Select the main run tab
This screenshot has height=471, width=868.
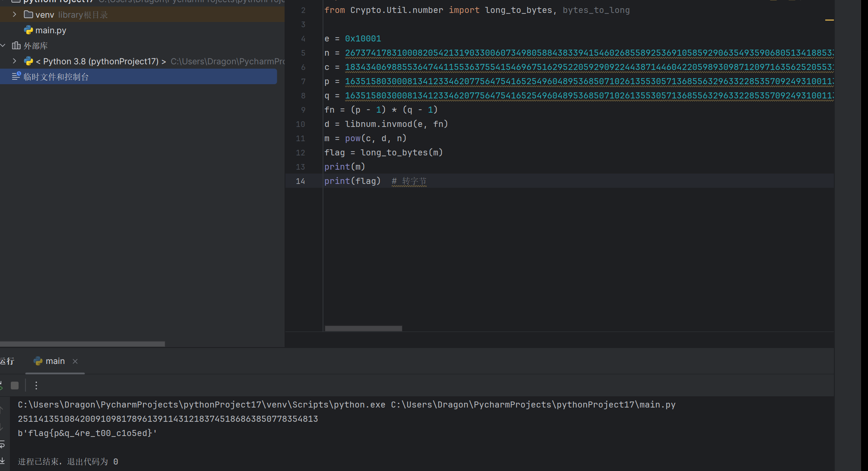point(55,361)
